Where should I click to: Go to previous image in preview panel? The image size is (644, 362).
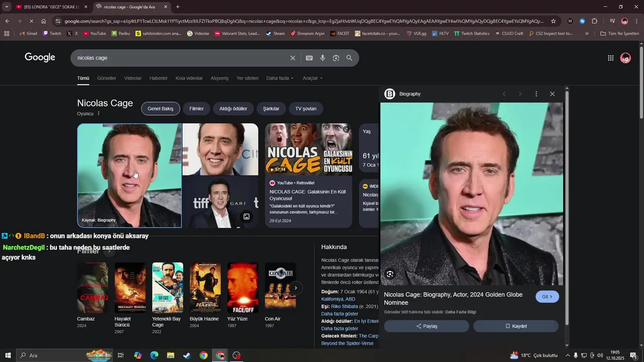coord(504,94)
